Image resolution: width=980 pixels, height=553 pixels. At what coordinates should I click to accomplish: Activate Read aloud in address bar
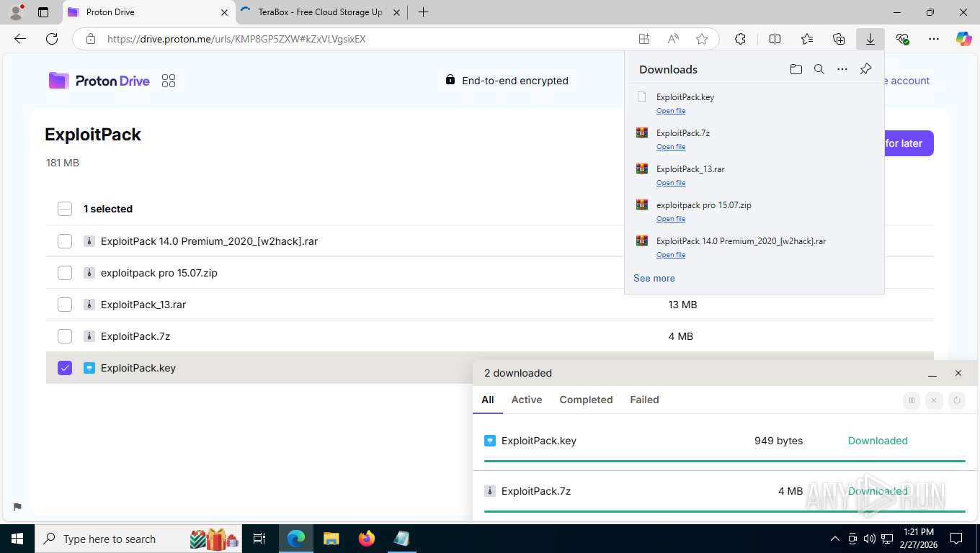pos(673,39)
